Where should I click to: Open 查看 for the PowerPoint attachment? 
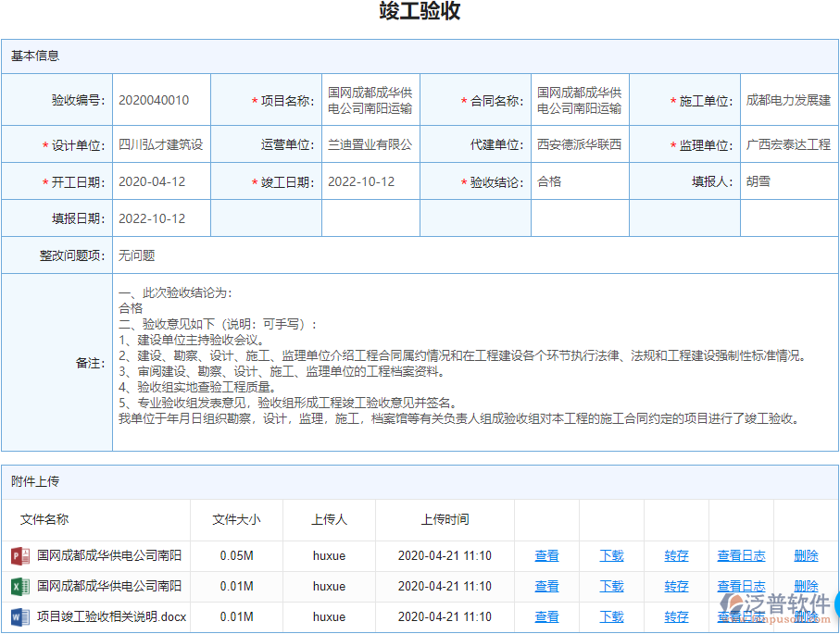click(x=546, y=555)
